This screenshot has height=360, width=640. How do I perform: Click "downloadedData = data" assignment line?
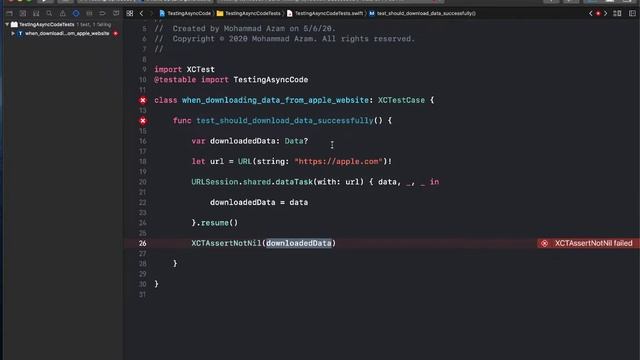pos(259,202)
